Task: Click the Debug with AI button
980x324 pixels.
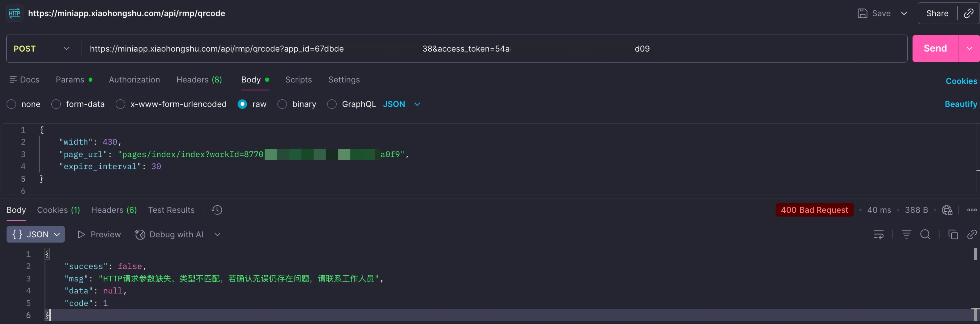Action: tap(169, 235)
